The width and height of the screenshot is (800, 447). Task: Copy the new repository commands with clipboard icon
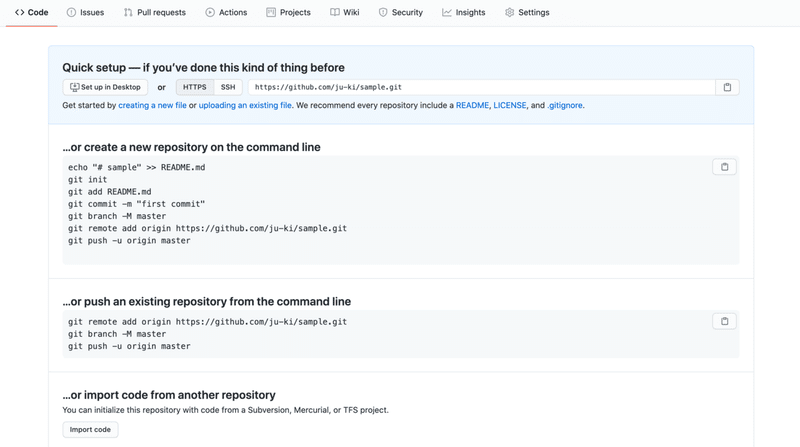[724, 167]
